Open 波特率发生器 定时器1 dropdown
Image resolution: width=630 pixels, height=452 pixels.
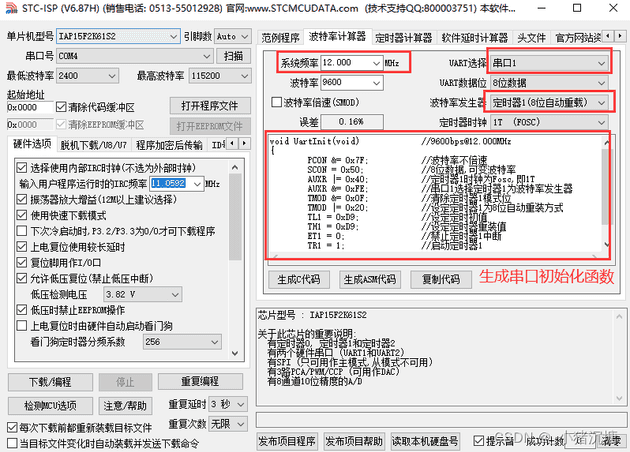549,102
